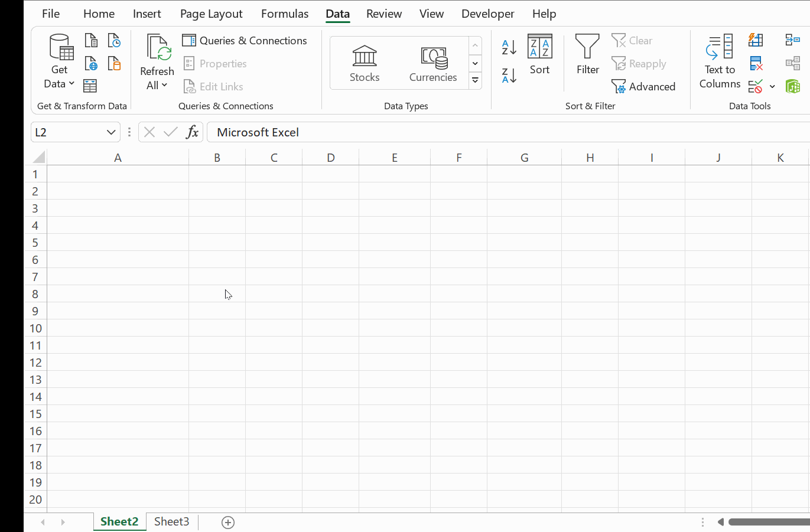Click the Consolidate icon
The height and width of the screenshot is (532, 810).
pos(792,40)
